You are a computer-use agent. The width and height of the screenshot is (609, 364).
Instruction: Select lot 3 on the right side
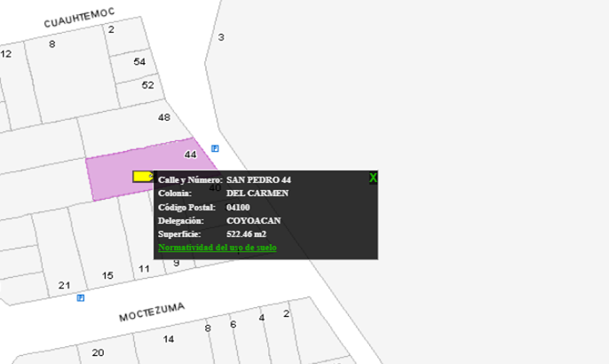[x=221, y=37]
